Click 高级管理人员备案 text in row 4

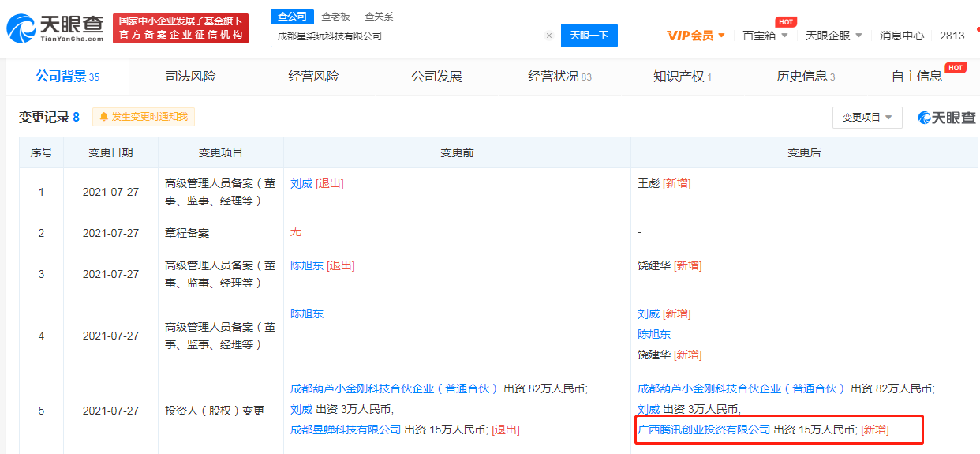pyautogui.click(x=220, y=336)
